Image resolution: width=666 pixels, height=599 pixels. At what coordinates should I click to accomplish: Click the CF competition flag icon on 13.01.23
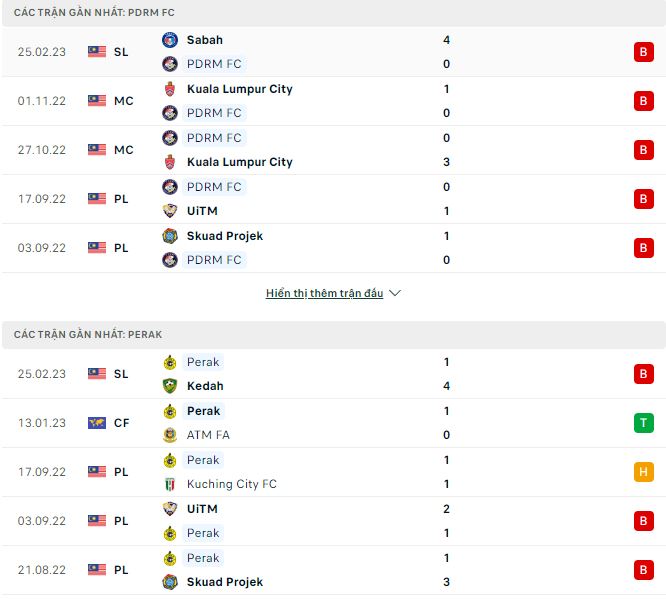pos(97,423)
